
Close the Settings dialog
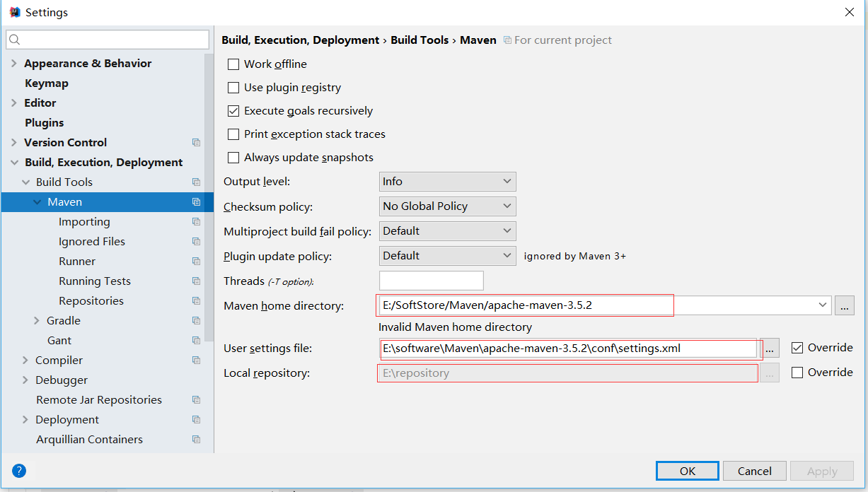point(849,12)
